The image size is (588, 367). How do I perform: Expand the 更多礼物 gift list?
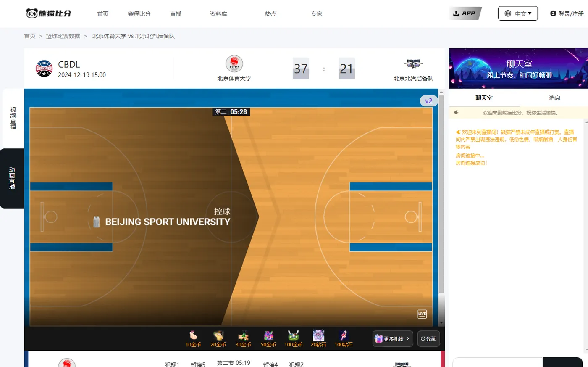(x=393, y=338)
